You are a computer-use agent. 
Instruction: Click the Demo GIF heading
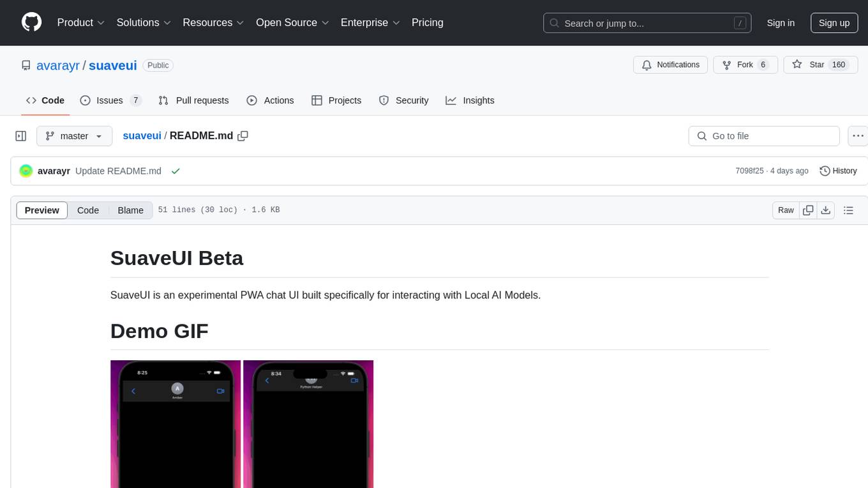160,331
